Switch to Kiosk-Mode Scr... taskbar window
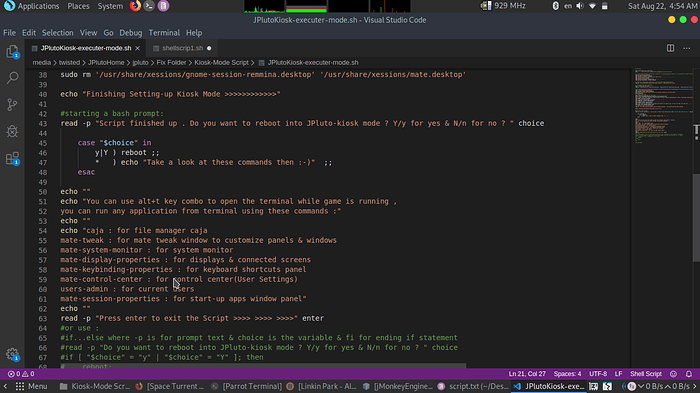700x393 pixels. click(x=95, y=386)
